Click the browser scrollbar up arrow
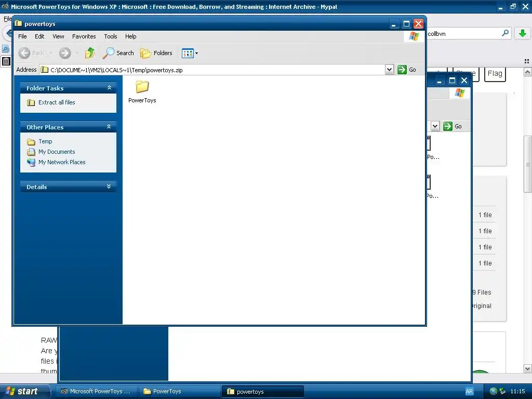The width and height of the screenshot is (532, 399). [x=527, y=72]
